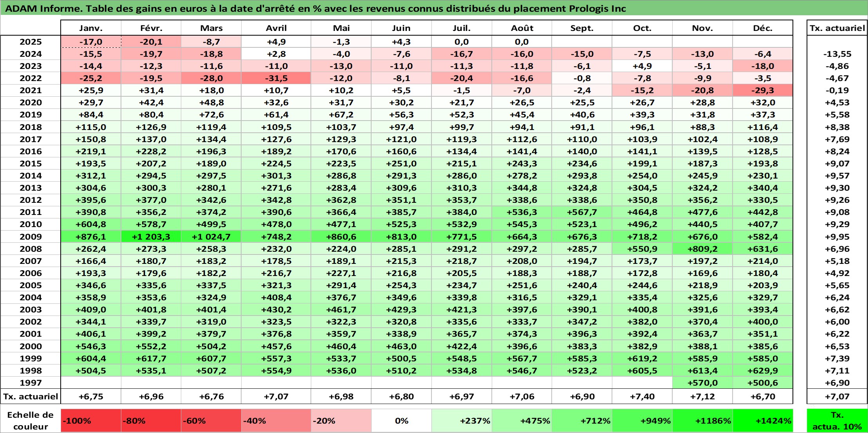Click cell with value -31,5

[276, 78]
